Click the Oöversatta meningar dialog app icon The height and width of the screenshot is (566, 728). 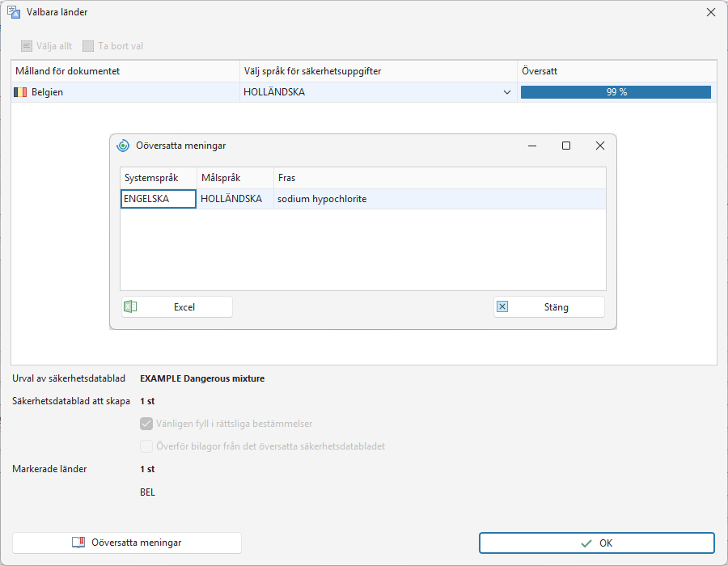pyautogui.click(x=123, y=146)
